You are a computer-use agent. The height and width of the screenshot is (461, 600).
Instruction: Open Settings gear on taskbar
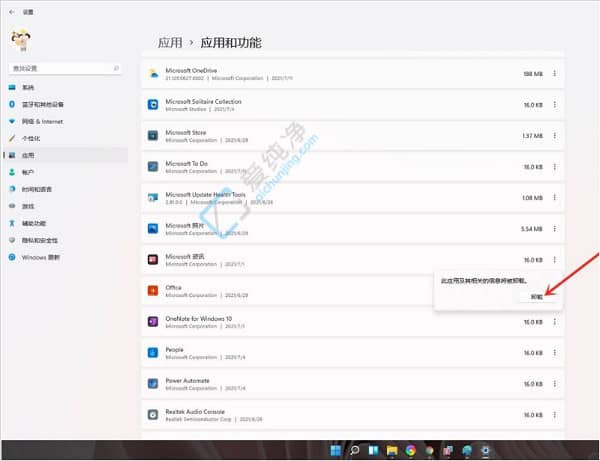point(485,450)
